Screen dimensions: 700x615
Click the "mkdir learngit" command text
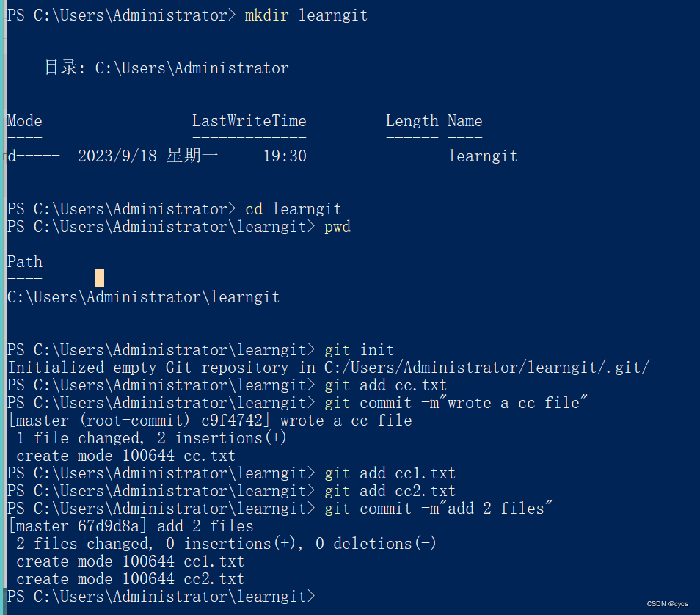tap(306, 15)
